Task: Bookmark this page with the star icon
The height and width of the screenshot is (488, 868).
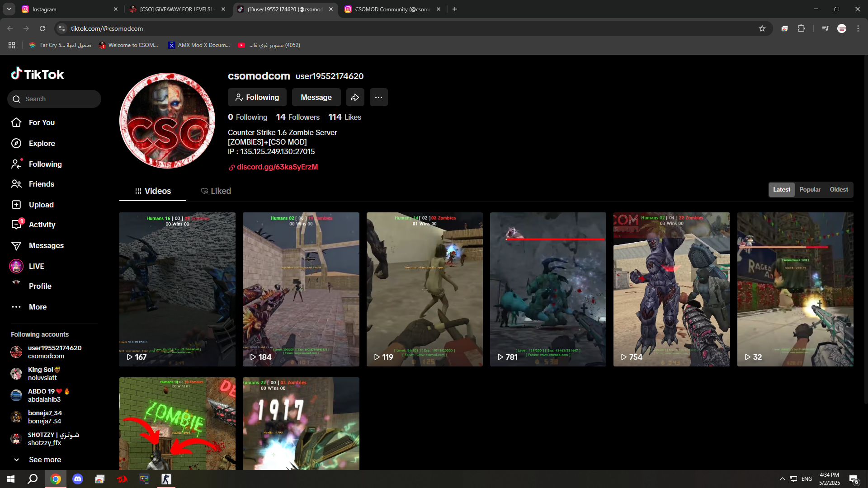Action: click(x=762, y=28)
